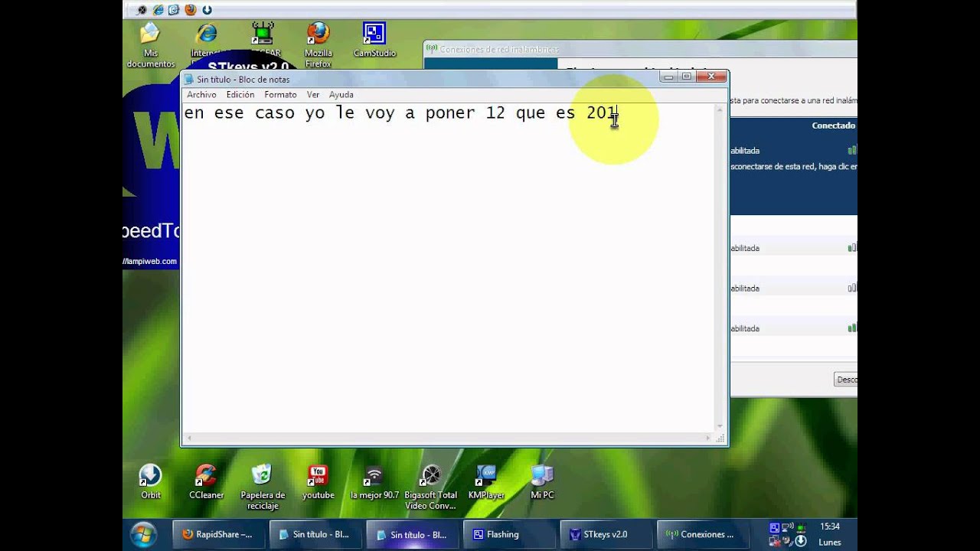Open the Edición menu in Notepad
The width and height of the screenshot is (980, 551).
(x=240, y=95)
